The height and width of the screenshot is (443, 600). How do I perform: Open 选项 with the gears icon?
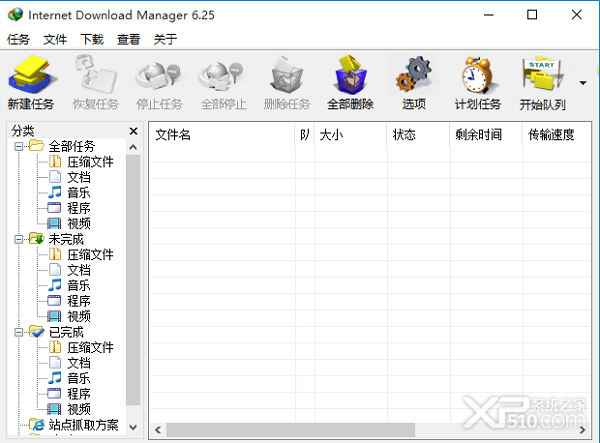point(414,75)
